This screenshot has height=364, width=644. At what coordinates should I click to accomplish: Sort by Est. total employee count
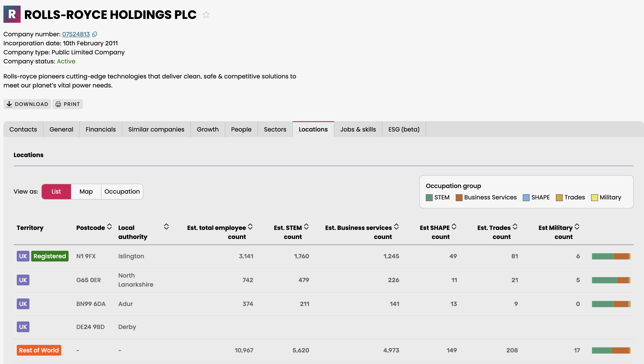click(x=250, y=227)
